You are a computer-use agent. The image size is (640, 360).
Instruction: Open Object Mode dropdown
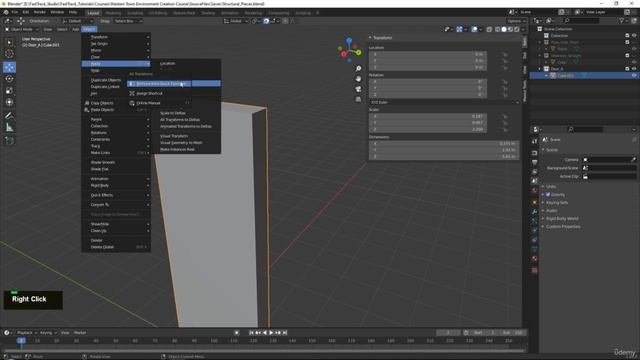click(x=22, y=29)
